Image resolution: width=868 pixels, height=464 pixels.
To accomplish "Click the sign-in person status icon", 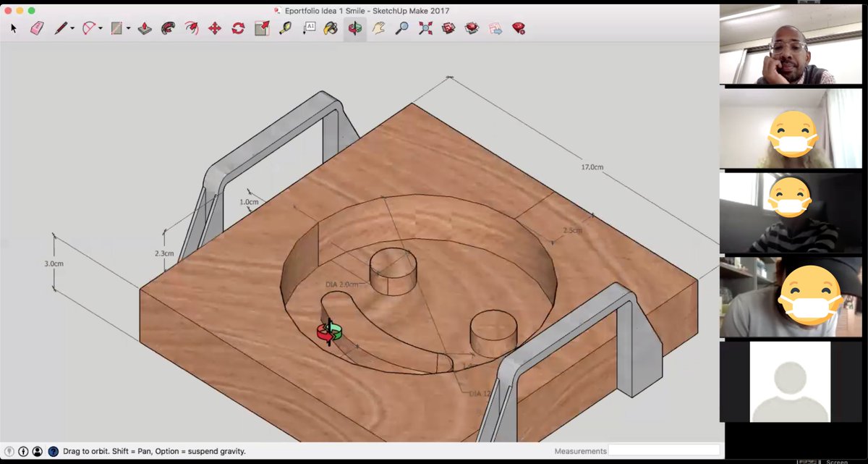I will (x=37, y=451).
